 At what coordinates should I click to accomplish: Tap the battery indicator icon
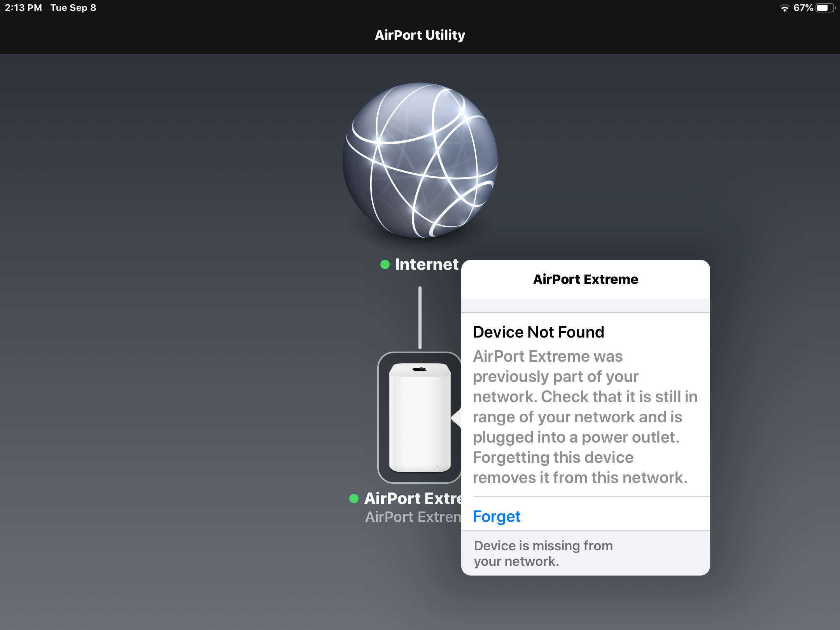click(825, 8)
